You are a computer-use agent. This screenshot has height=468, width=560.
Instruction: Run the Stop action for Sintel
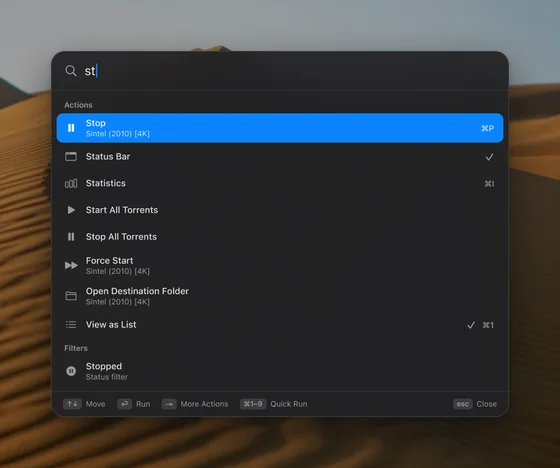(x=280, y=128)
